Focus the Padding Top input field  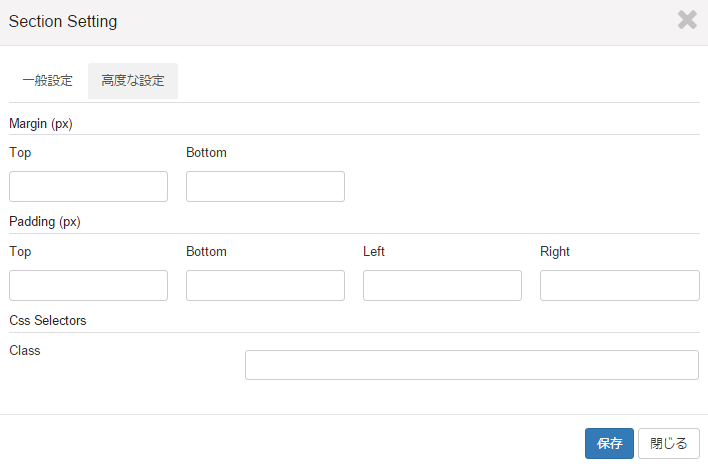(88, 285)
